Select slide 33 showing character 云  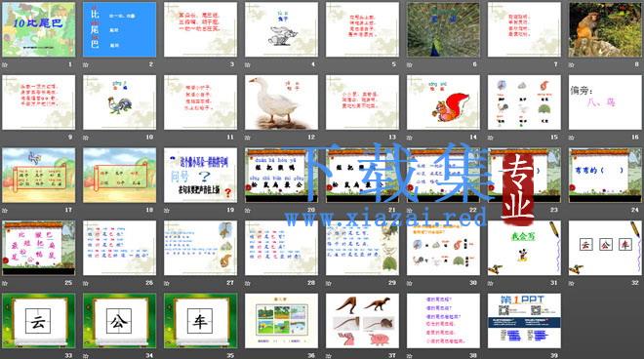tap(39, 320)
